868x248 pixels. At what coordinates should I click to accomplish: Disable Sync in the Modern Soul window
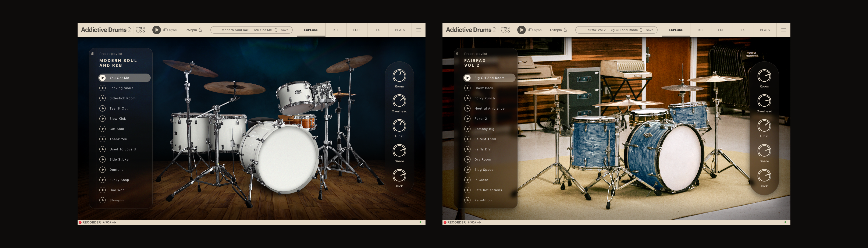pos(166,30)
